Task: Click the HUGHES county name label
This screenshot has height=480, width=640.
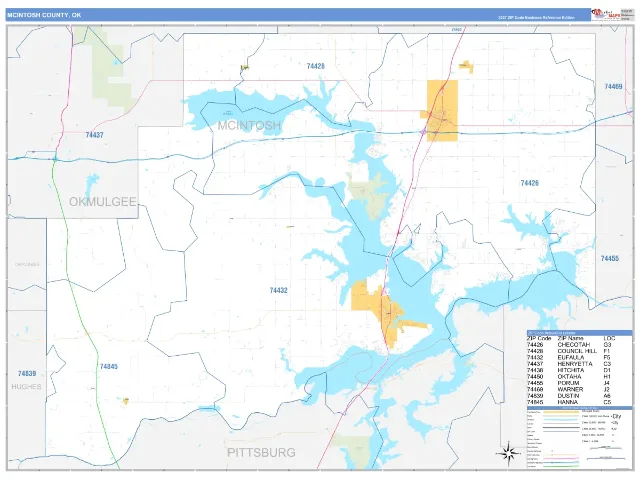Action: pos(26,387)
